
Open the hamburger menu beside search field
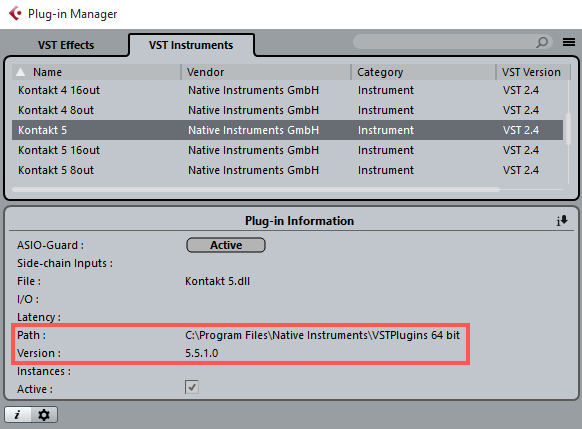[x=569, y=42]
